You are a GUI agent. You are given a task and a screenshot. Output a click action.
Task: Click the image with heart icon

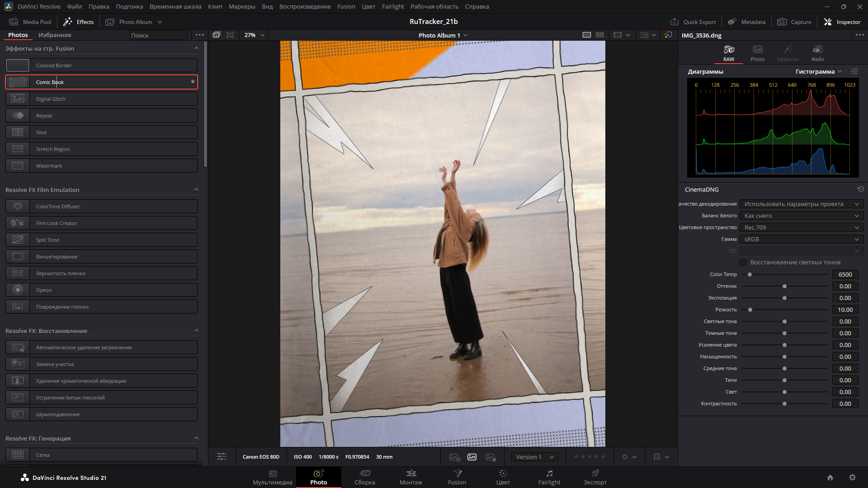[x=455, y=457]
